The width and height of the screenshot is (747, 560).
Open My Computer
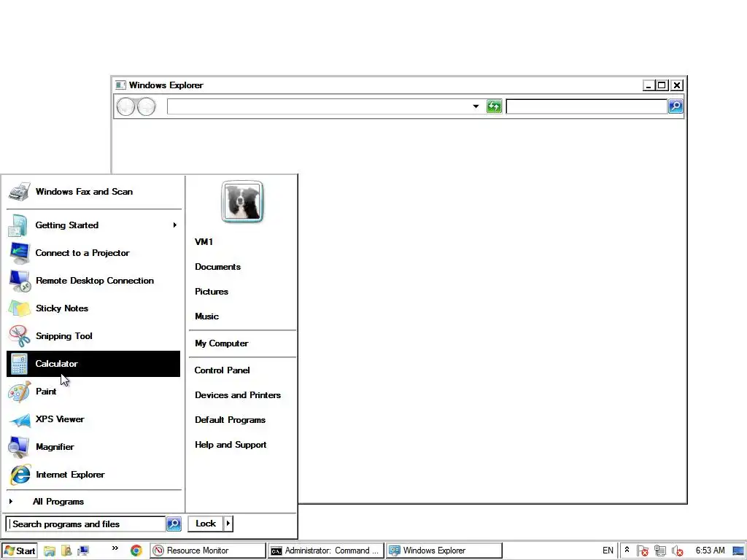(222, 343)
